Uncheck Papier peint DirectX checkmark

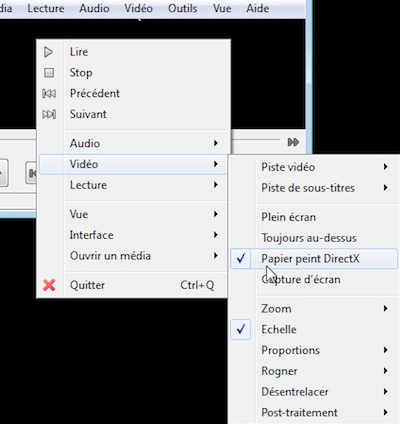tap(241, 258)
